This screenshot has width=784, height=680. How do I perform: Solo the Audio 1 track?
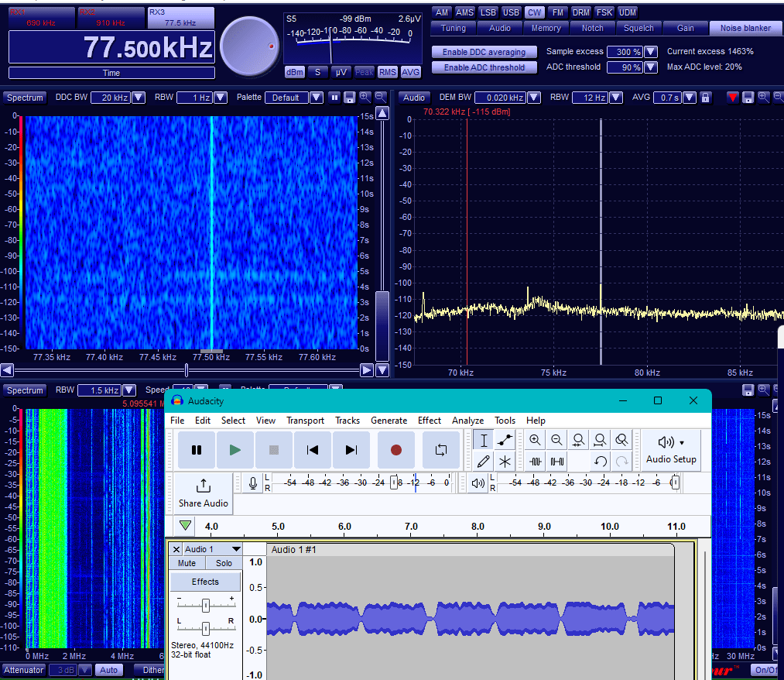(224, 563)
